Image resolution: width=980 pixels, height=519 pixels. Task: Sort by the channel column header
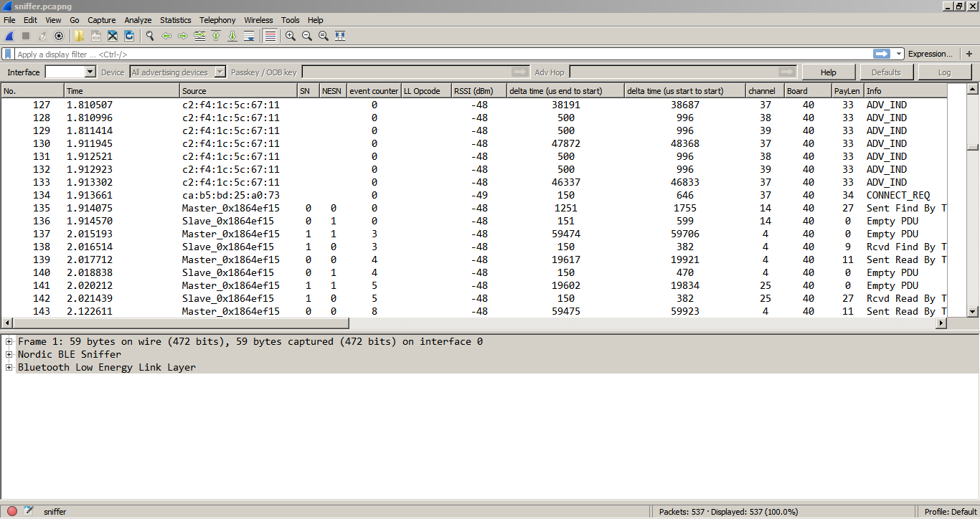[765, 91]
